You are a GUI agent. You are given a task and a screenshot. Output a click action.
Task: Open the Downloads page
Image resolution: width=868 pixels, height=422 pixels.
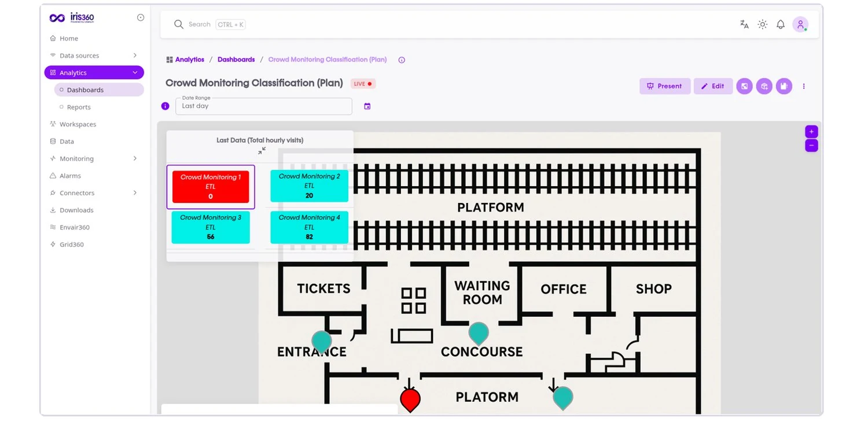[x=76, y=210]
